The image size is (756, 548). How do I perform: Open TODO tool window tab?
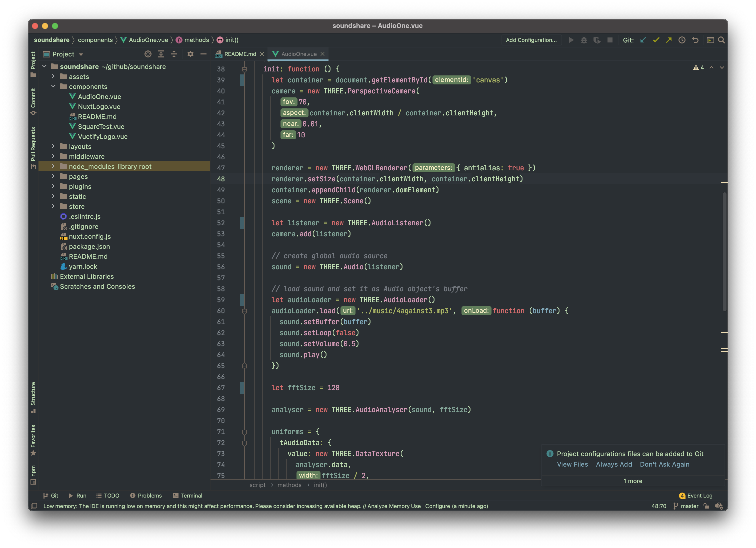[x=108, y=495]
